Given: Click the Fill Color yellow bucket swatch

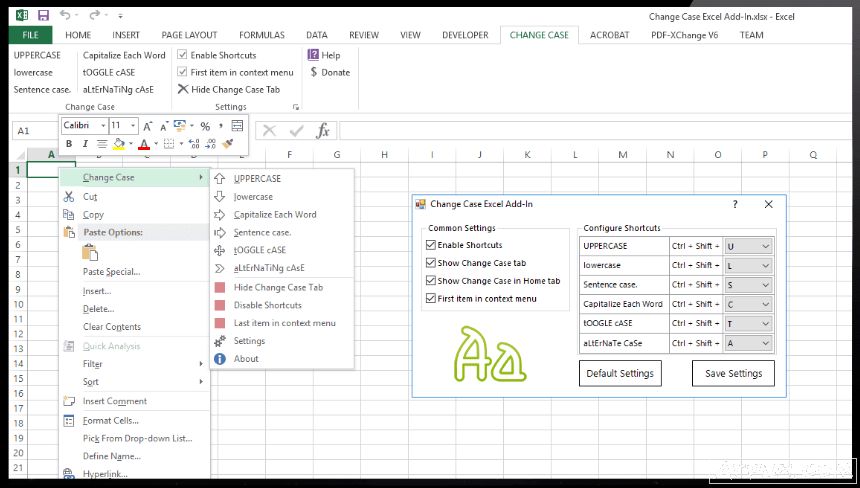Looking at the screenshot, I should [x=119, y=144].
